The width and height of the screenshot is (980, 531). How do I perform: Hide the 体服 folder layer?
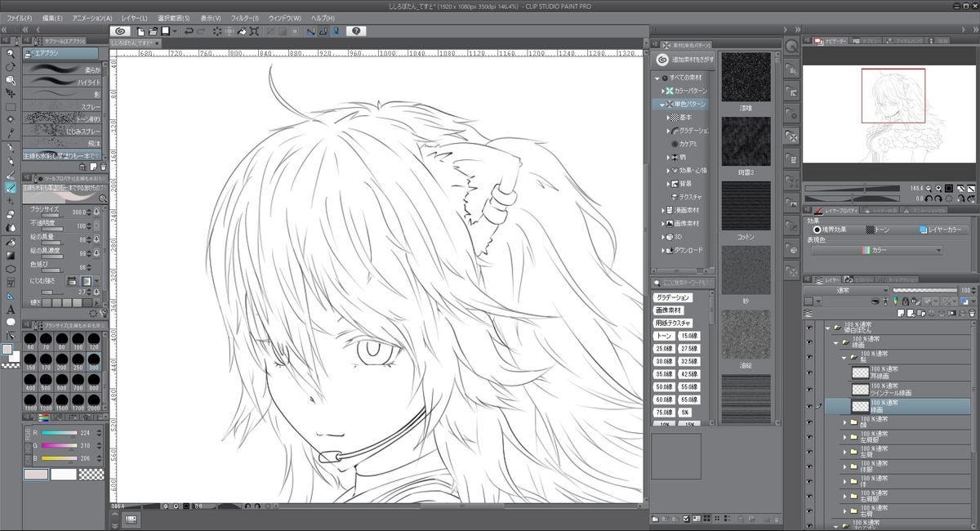(809, 466)
